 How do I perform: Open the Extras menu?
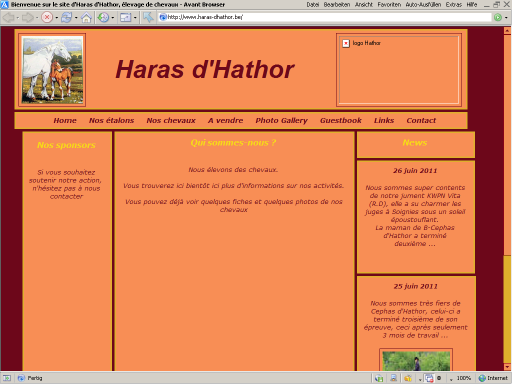point(454,5)
